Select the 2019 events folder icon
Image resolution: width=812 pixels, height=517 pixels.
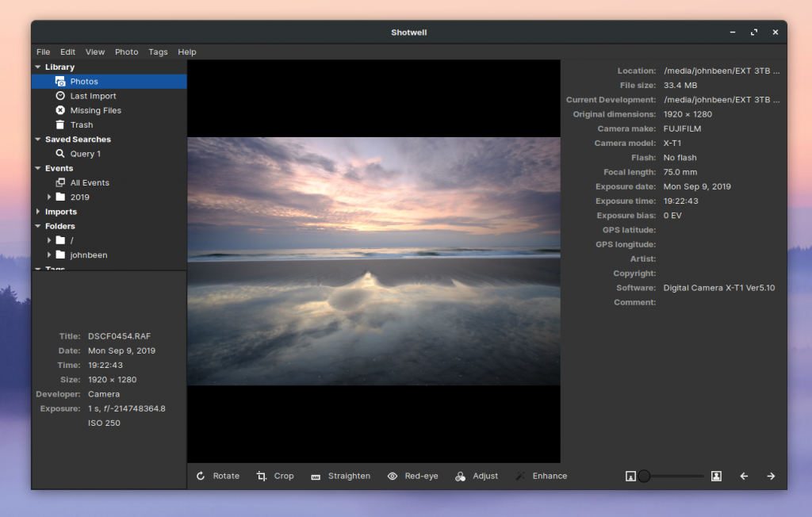coord(60,197)
